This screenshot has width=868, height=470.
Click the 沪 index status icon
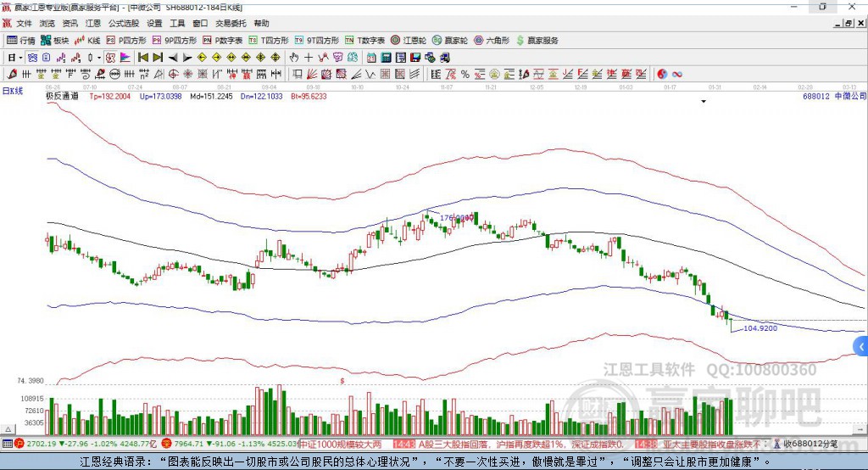19,444
